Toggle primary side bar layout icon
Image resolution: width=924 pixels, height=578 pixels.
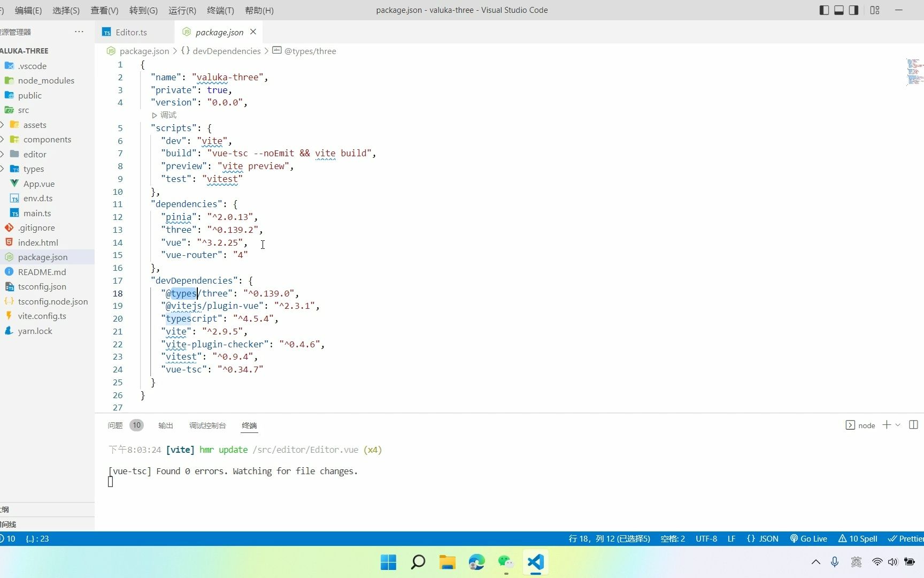pyautogui.click(x=824, y=10)
